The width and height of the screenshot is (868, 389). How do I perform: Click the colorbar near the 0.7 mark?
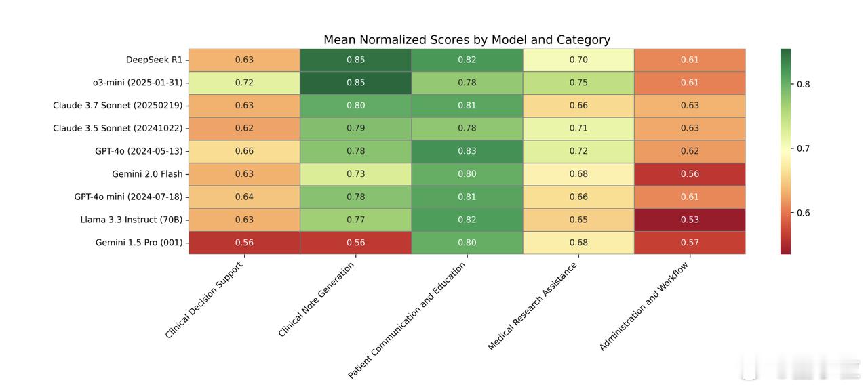(x=786, y=148)
